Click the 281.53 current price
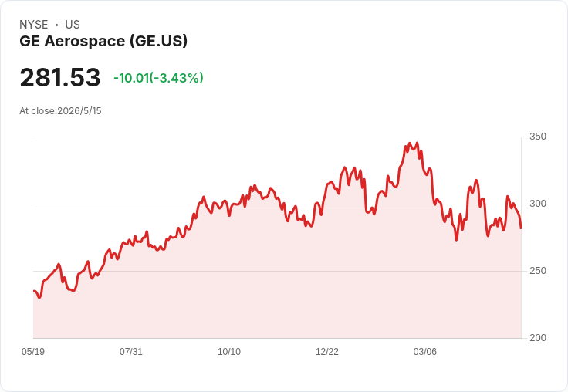The image size is (568, 392). (x=60, y=77)
